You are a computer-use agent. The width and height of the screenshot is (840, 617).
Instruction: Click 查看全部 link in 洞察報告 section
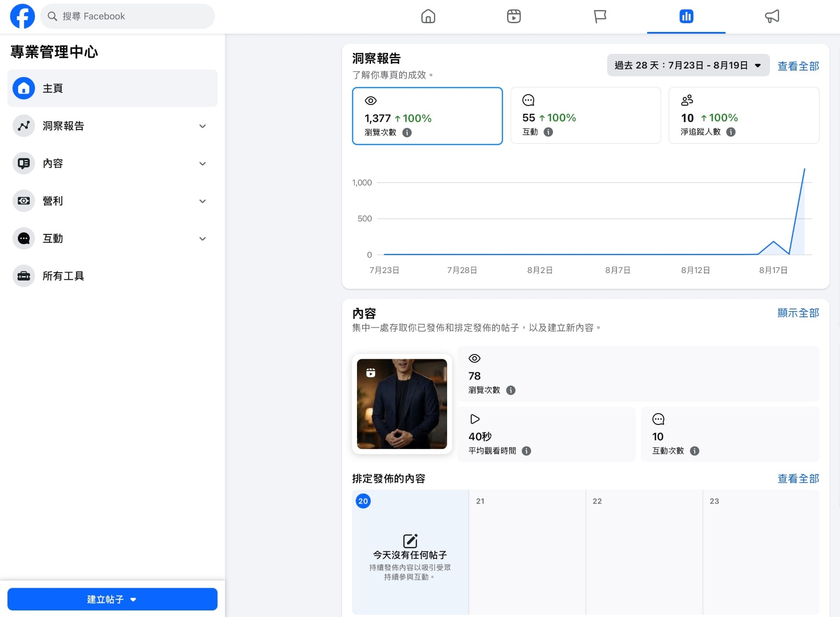[798, 66]
